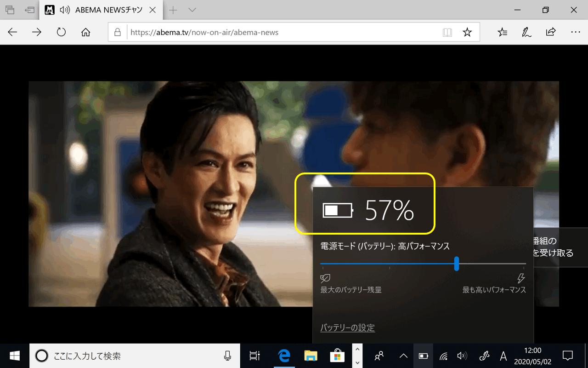Open a new tab with plus button
This screenshot has width=588, height=368.
(x=173, y=10)
